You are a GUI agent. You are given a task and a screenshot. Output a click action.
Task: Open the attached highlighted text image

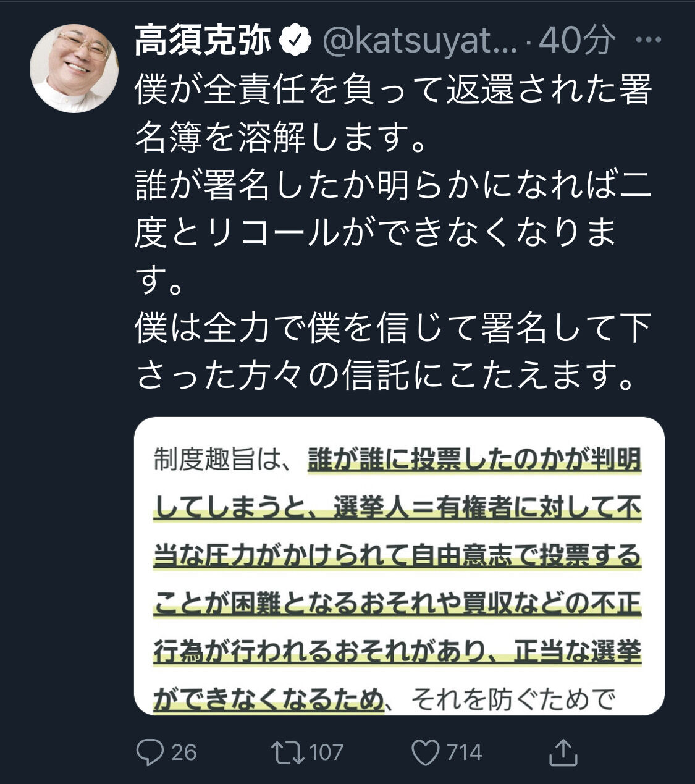coord(399,566)
